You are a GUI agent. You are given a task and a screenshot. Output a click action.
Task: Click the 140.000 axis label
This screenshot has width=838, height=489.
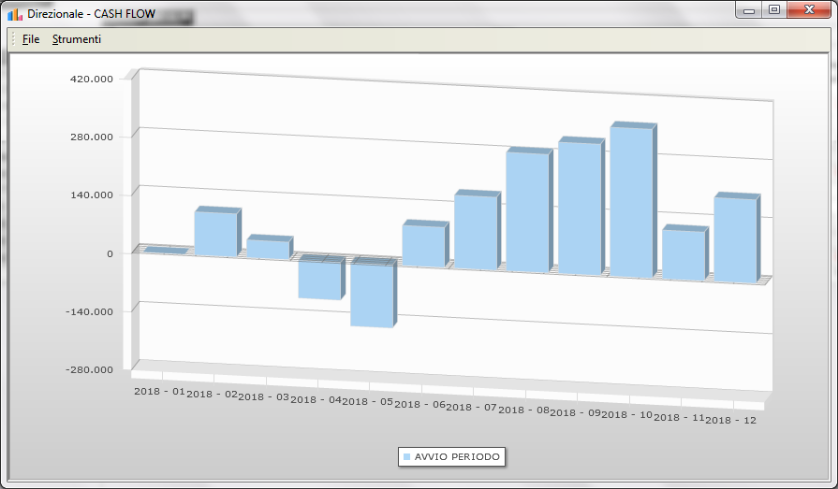[x=91, y=195]
